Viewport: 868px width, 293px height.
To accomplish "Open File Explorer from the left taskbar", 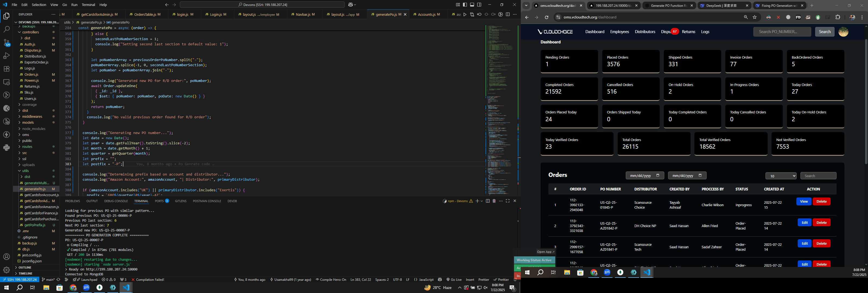I will [46, 288].
